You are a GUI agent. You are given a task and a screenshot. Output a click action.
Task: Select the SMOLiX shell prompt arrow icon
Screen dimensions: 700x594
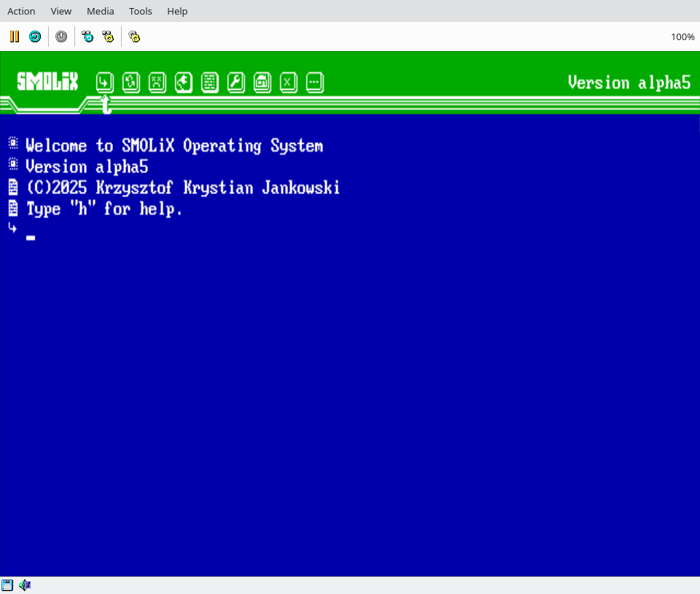point(104,82)
